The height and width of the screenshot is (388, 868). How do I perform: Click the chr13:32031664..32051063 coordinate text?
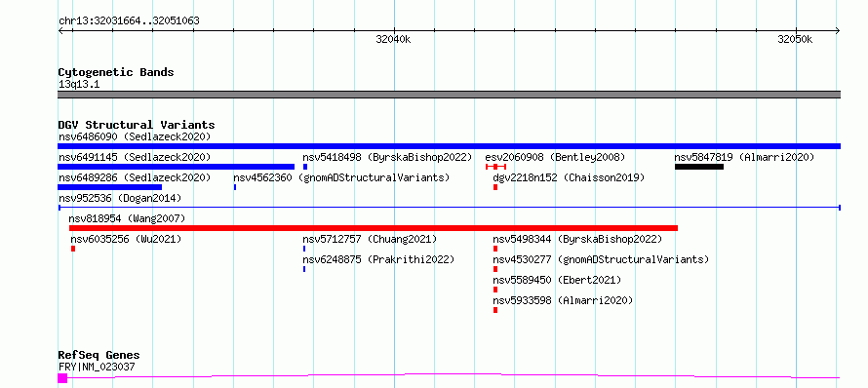point(129,21)
